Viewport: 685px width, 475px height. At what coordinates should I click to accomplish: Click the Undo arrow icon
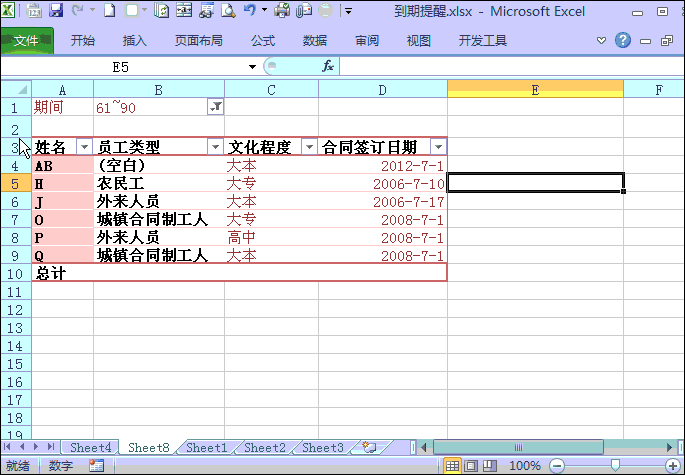(250, 10)
